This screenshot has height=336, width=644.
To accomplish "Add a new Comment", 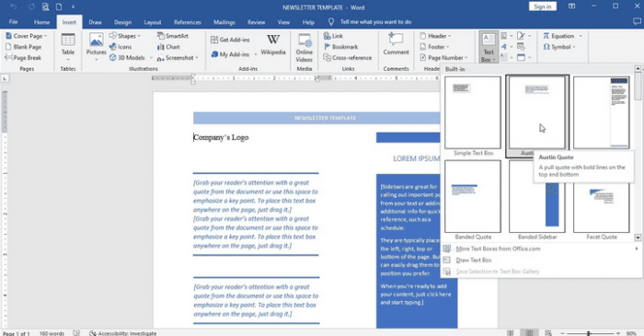I will point(396,43).
